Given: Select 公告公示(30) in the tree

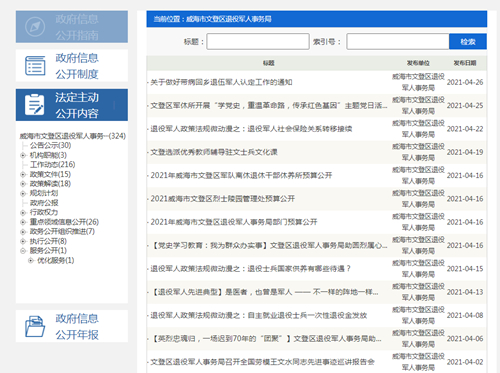Looking at the screenshot, I should point(50,145).
